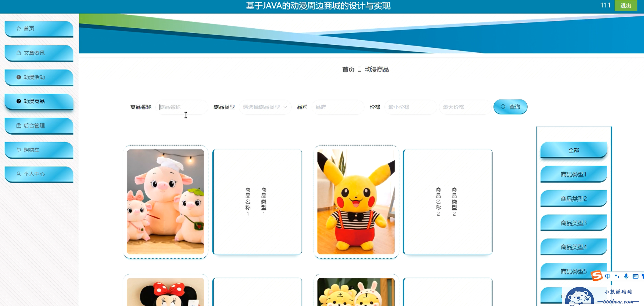Open the pink pig plush product image
644x306 pixels.
point(165,202)
